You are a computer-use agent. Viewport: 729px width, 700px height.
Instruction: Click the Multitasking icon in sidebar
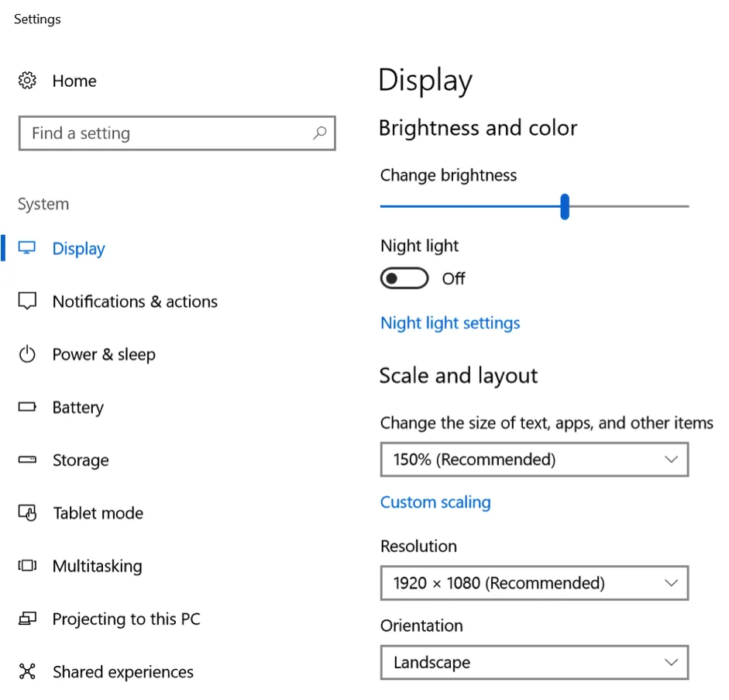(27, 566)
